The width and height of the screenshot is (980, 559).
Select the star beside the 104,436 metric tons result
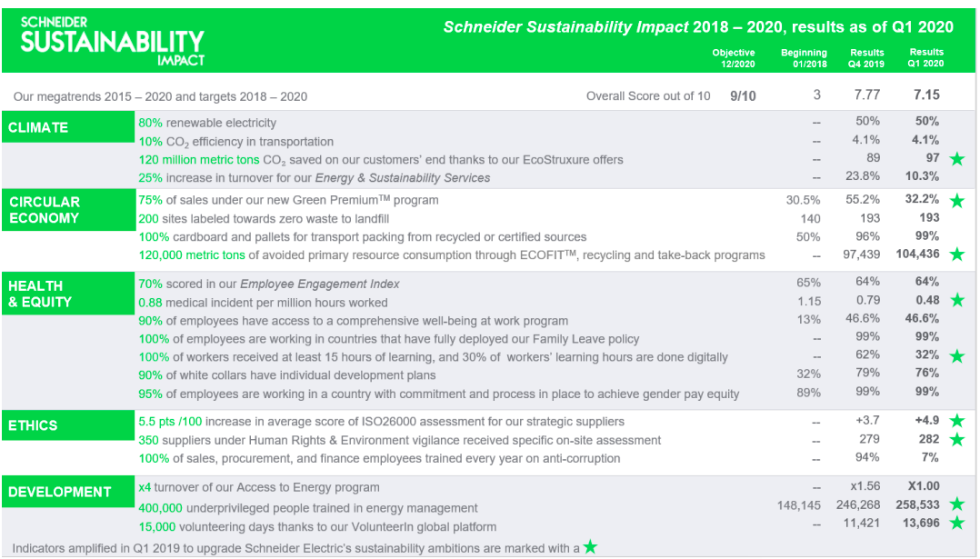956,255
